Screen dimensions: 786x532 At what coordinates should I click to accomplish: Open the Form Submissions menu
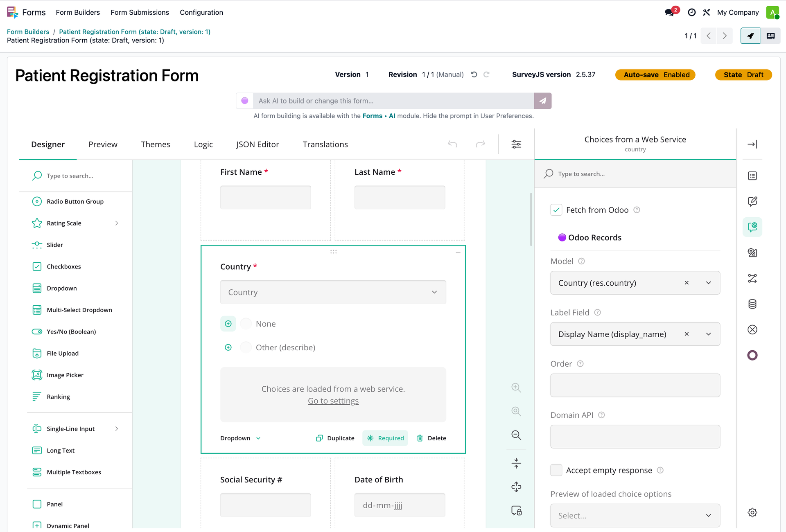[x=140, y=12]
